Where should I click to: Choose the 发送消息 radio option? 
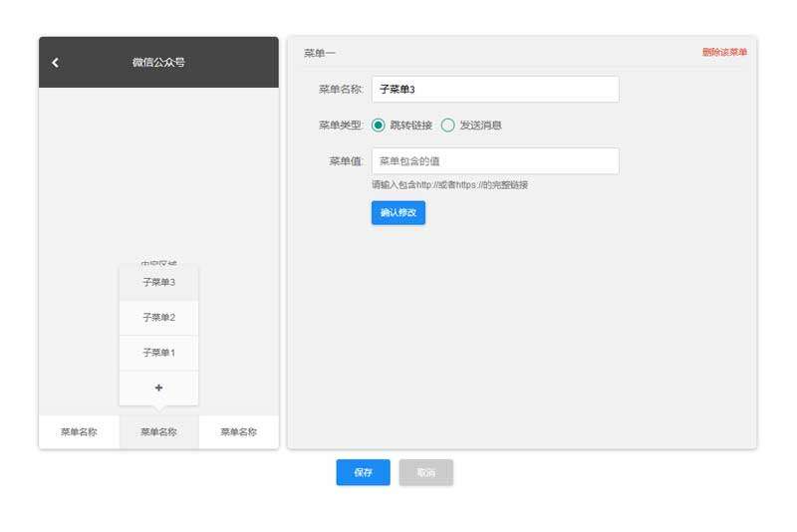[448, 126]
